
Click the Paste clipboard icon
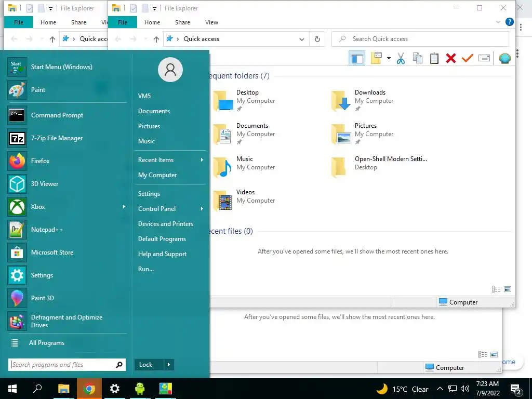click(x=434, y=58)
